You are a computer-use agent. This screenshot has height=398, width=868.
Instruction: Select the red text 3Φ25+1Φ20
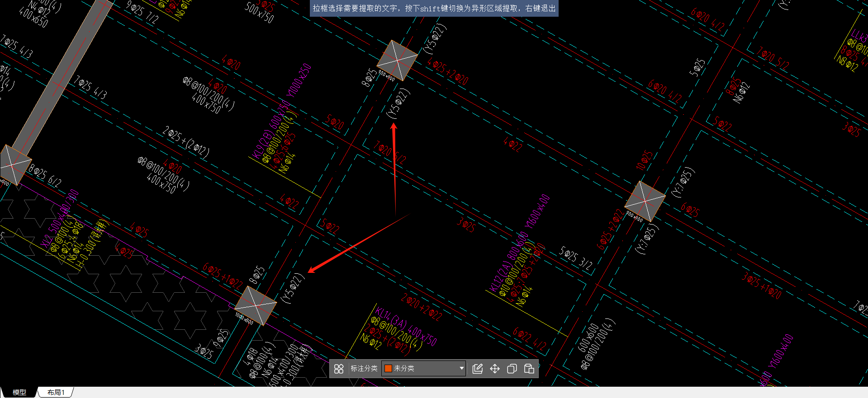762,285
